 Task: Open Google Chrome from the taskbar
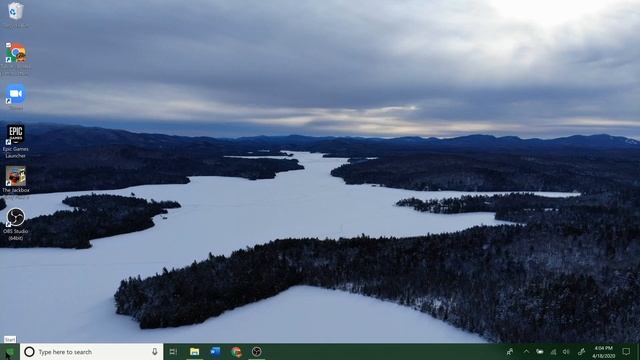[236, 352]
